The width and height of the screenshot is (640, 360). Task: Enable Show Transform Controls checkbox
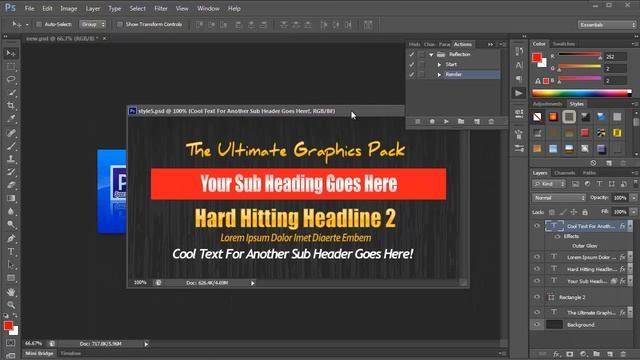pos(120,24)
